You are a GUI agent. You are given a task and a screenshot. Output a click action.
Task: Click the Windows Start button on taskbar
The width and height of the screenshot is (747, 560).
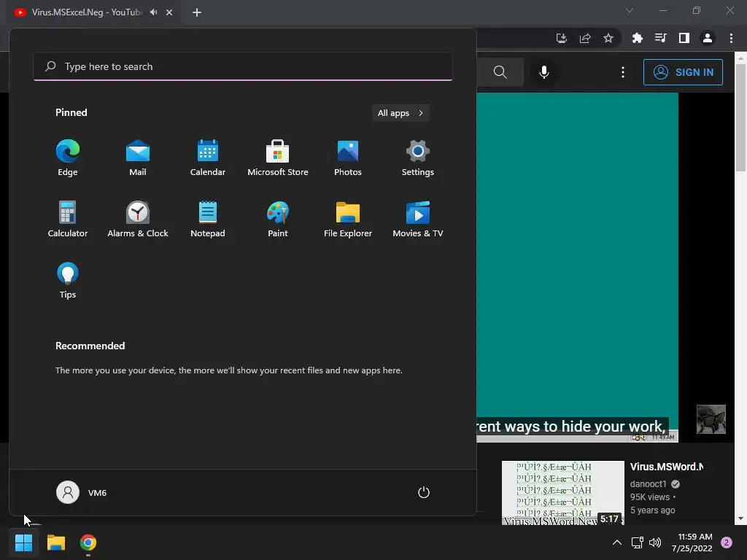23,542
